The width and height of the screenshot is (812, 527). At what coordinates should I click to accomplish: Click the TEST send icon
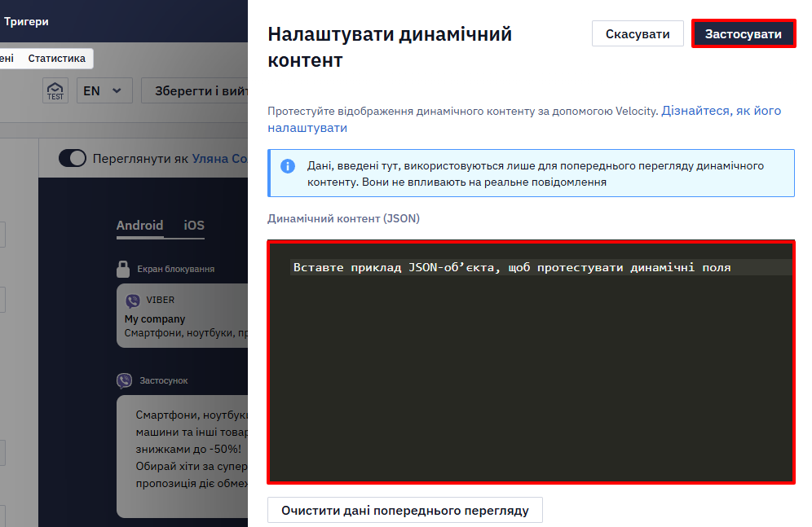55,90
